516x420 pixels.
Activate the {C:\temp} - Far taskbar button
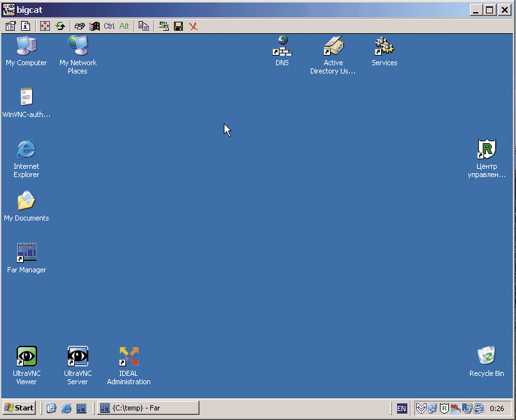[148, 408]
